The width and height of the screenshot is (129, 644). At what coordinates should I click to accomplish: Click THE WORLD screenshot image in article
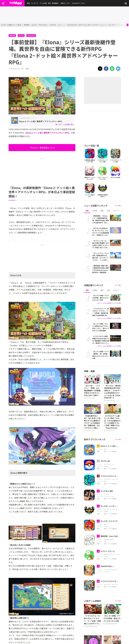(42, 387)
